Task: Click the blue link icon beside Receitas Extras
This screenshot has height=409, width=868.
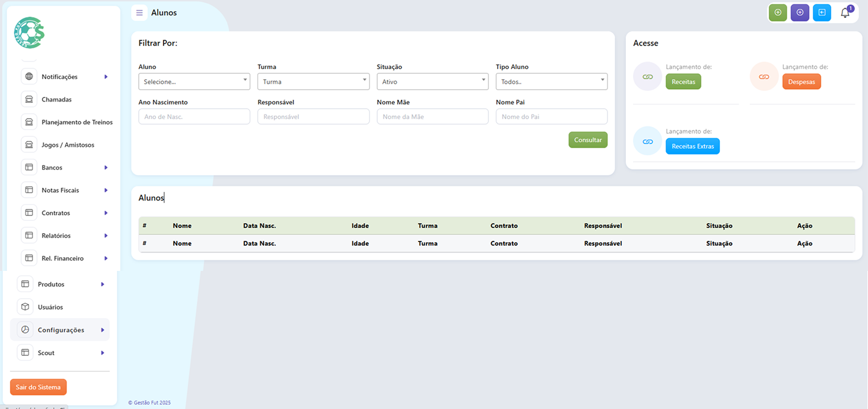Action: [x=647, y=142]
